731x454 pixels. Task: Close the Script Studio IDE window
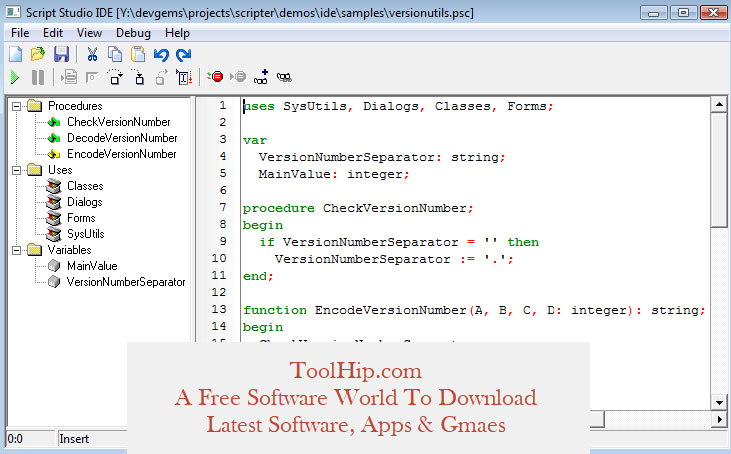[x=713, y=13]
